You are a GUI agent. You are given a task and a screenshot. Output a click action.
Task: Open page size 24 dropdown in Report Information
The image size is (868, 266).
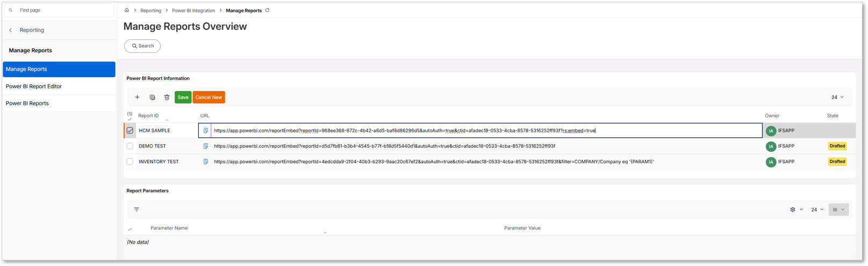(837, 97)
